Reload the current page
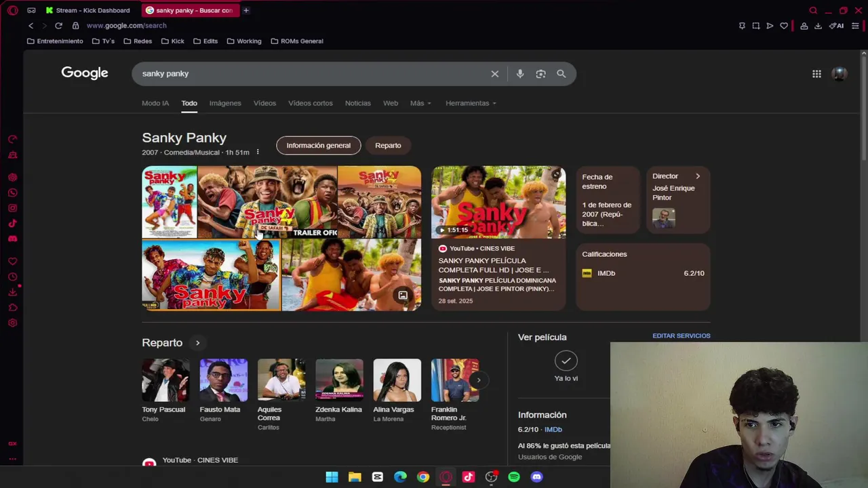 pos(58,26)
